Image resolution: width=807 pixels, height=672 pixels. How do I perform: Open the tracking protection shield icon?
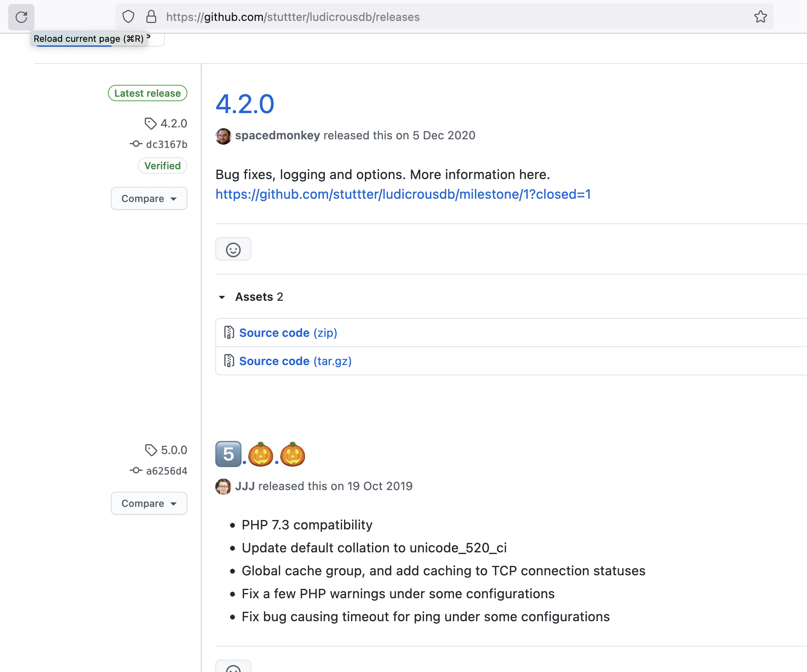tap(128, 16)
